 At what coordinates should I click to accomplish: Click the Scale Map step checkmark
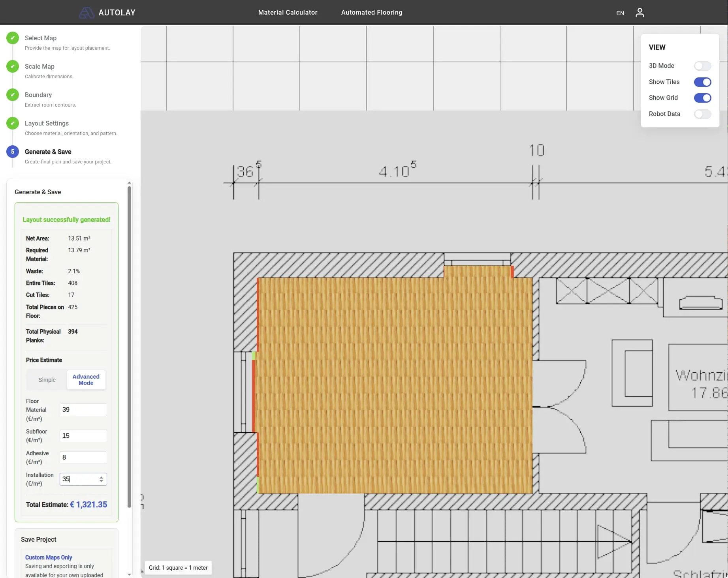pos(13,66)
